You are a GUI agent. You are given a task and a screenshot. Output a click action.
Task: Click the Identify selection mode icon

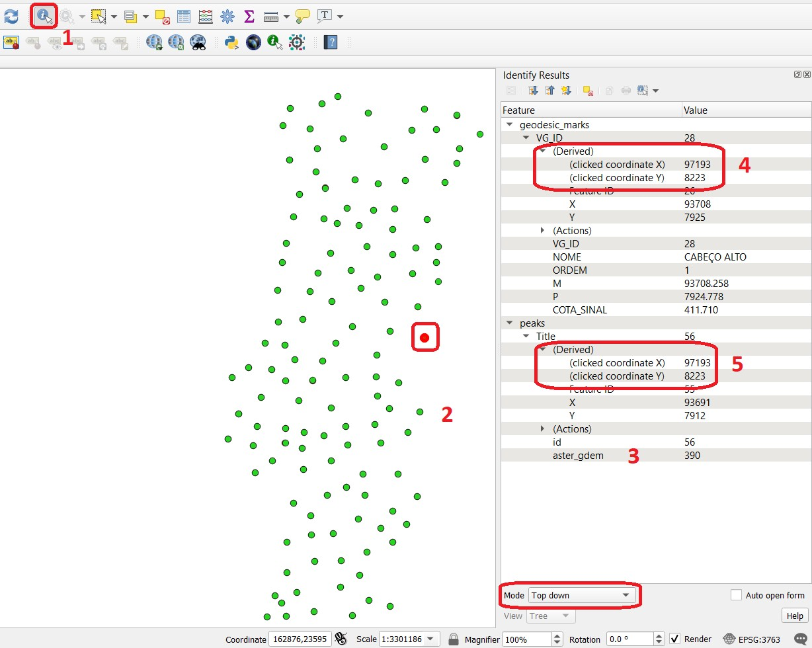coord(642,91)
